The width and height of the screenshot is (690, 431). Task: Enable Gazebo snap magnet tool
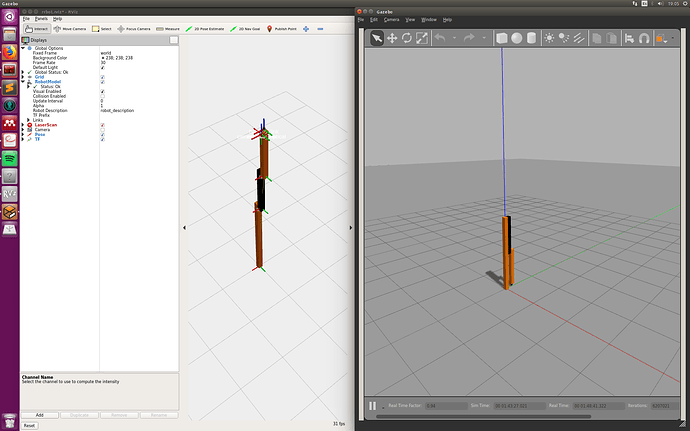(644, 38)
